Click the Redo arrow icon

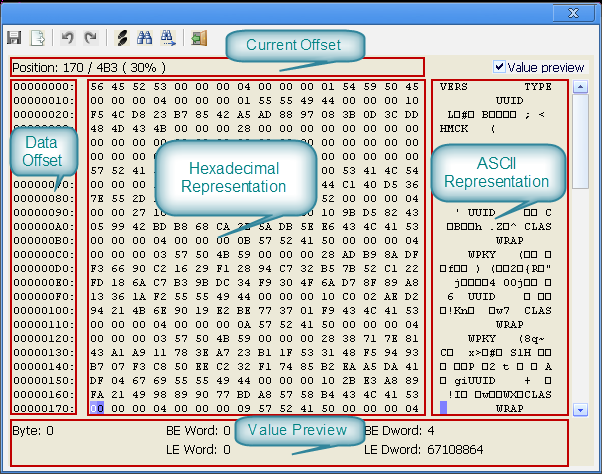90,39
